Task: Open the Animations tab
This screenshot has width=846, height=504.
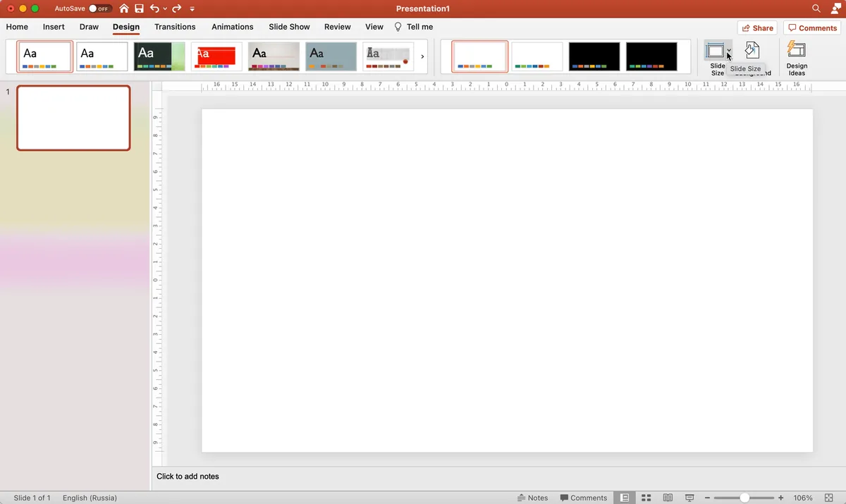Action: 232,27
